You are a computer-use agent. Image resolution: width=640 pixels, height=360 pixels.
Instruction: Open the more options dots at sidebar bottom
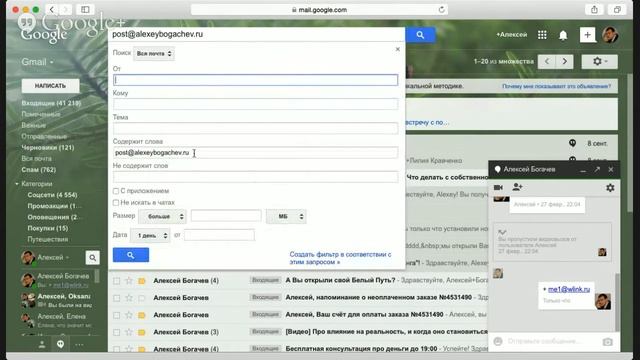(x=79, y=344)
